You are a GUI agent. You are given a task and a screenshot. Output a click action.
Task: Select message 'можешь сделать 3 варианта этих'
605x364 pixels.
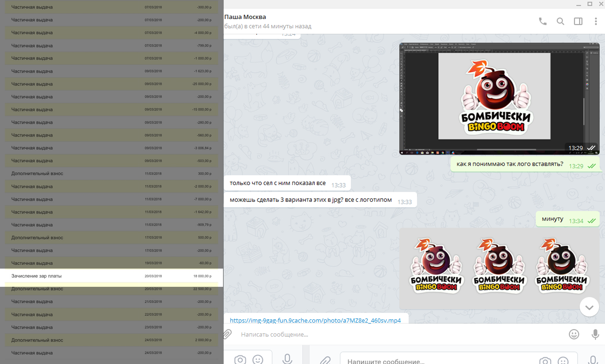(311, 200)
